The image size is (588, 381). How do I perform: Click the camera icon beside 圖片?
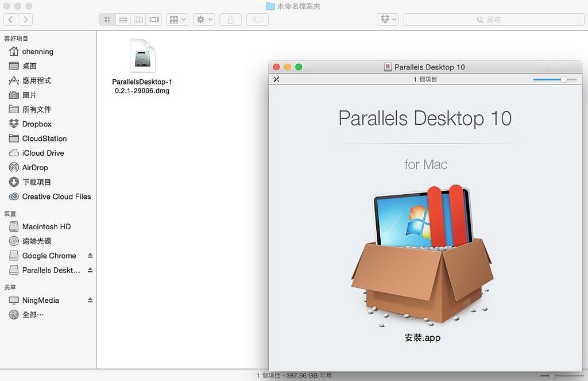pos(14,95)
